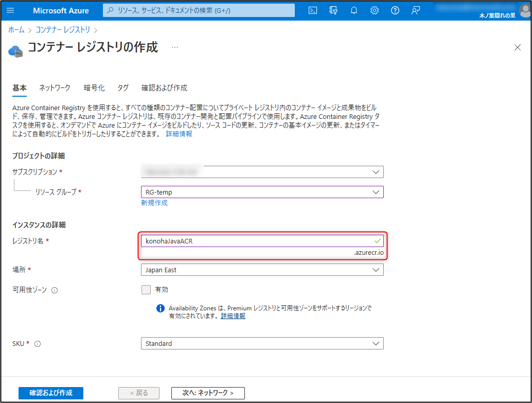Click the user account avatar
532x403 pixels.
525,10
